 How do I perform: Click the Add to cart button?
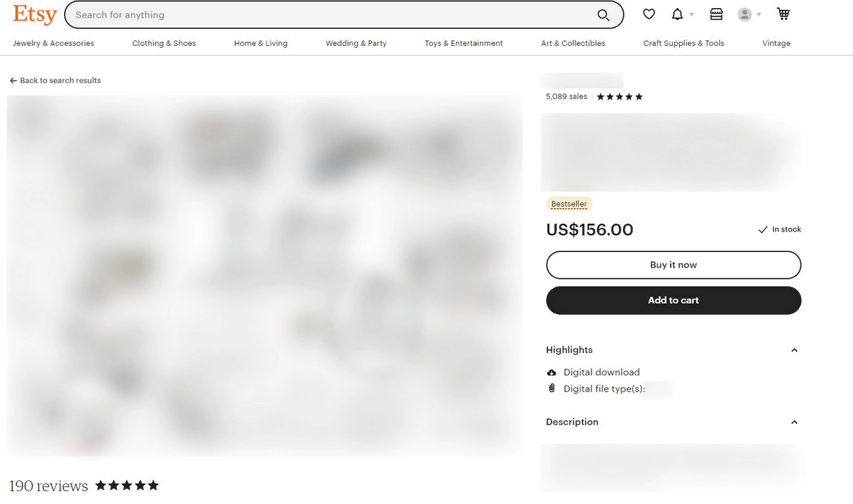674,301
